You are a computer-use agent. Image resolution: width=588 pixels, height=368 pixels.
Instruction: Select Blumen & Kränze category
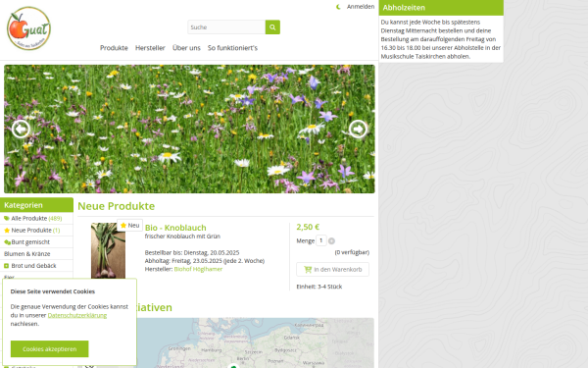36,254
